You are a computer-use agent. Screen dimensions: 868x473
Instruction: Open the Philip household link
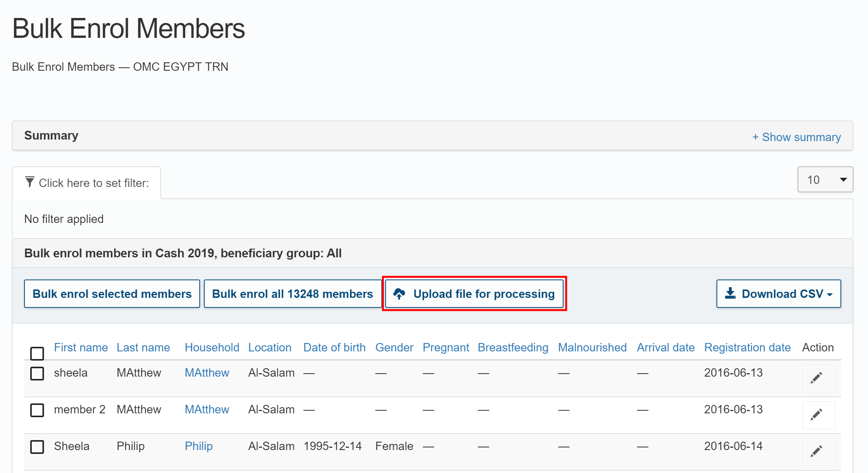[199, 446]
